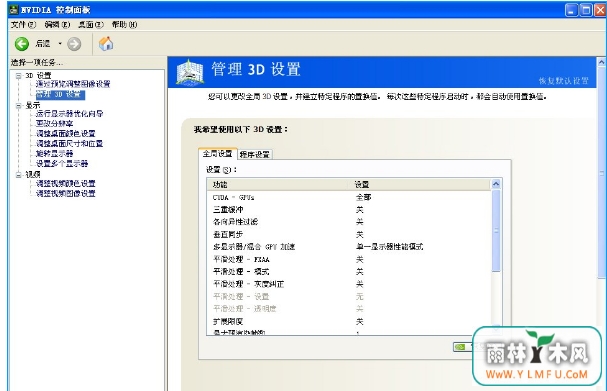This screenshot has width=607, height=391.
Task: Close the NVIDIA control panel window
Action: [x=600, y=10]
